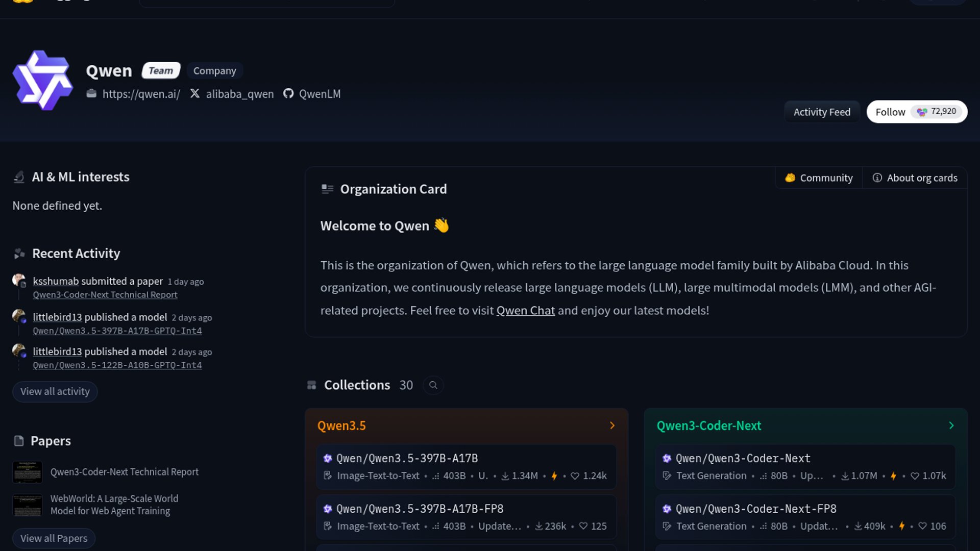Screen dimensions: 980x551
Task: Open the About org cards tab
Action: 915,178
